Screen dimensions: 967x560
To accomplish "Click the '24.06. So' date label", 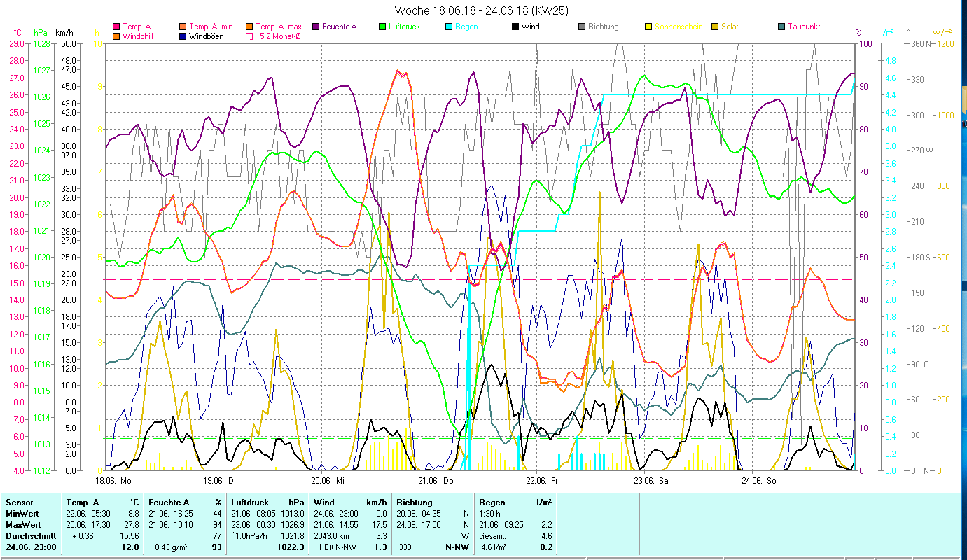I will [x=759, y=481].
